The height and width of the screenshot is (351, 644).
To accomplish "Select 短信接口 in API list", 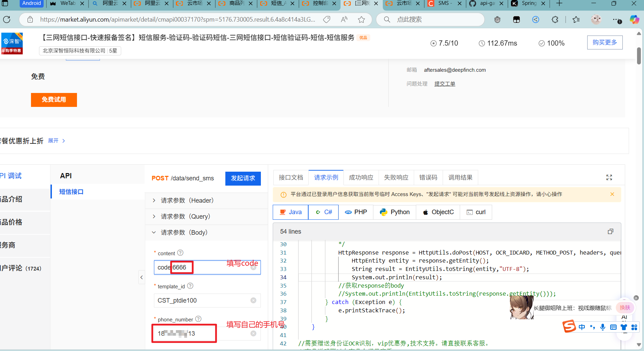I will point(71,192).
